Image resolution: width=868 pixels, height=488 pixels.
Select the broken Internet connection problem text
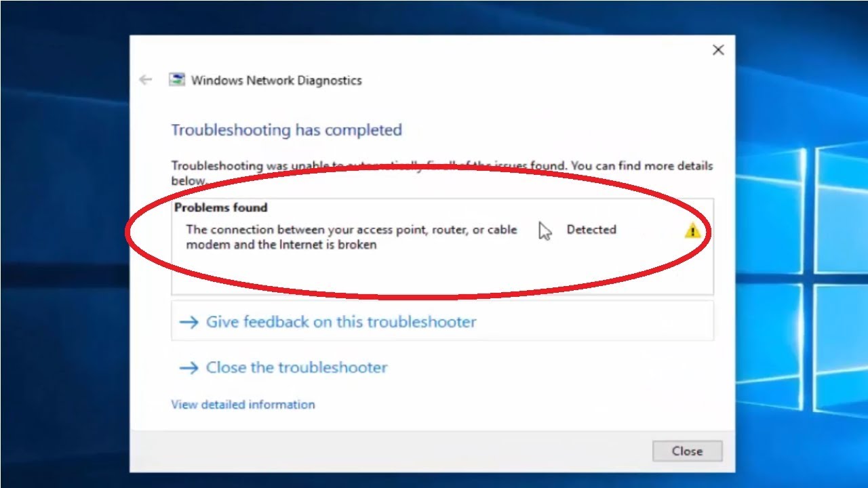coord(351,237)
